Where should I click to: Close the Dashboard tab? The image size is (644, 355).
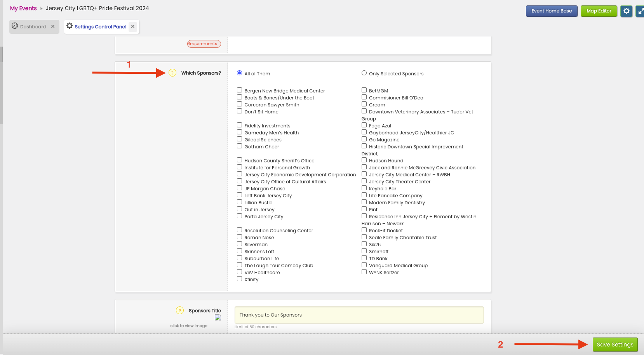pos(53,26)
